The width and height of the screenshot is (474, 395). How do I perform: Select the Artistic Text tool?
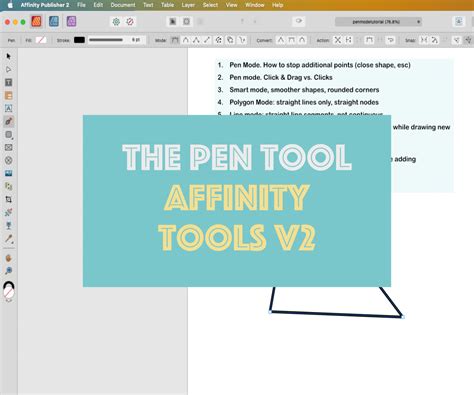tap(9, 108)
